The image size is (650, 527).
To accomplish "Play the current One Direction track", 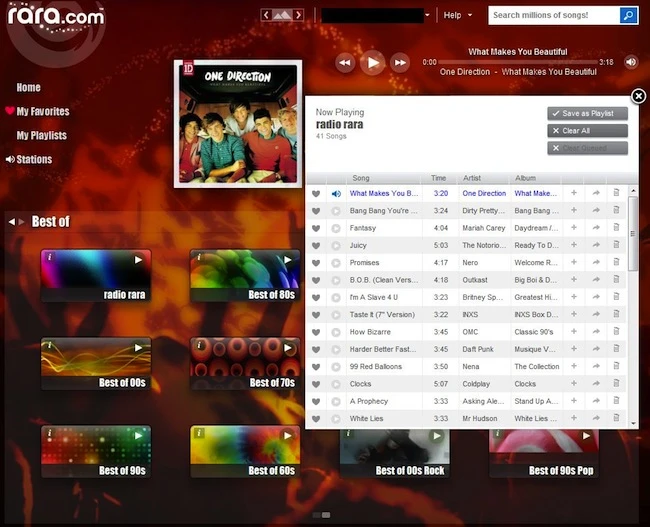I will click(373, 63).
